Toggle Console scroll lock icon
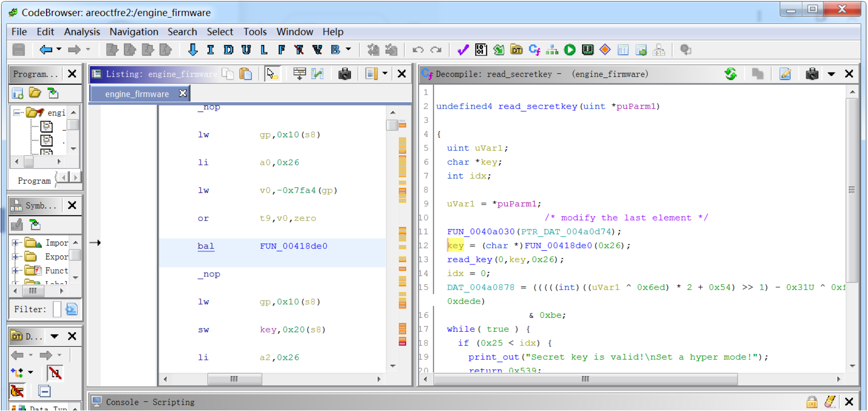Viewport: 868px width, 411px height. (x=811, y=402)
